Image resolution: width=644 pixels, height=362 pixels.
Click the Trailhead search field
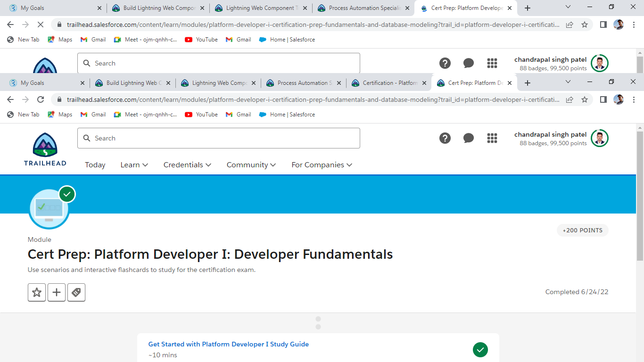[219, 138]
